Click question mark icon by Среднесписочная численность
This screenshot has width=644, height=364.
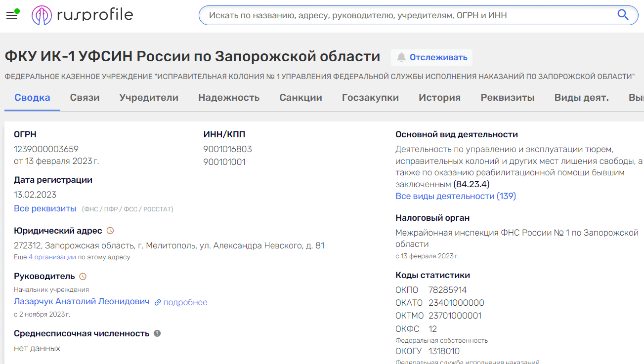tap(157, 333)
